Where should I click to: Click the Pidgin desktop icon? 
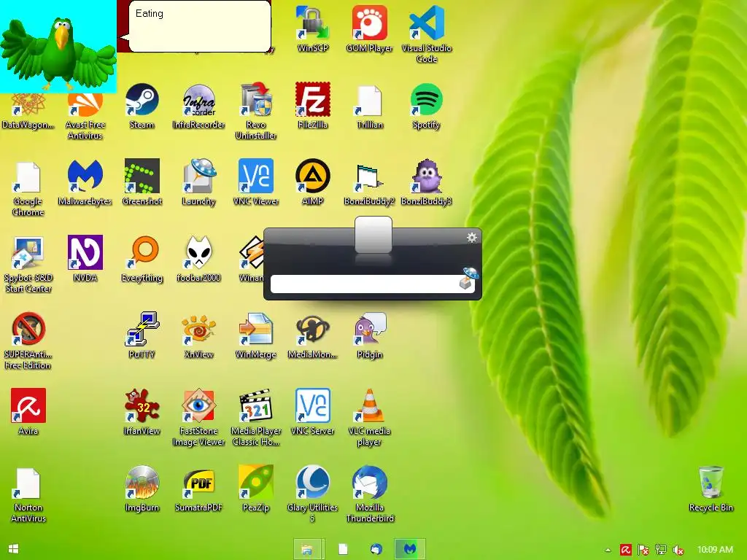[370, 335]
